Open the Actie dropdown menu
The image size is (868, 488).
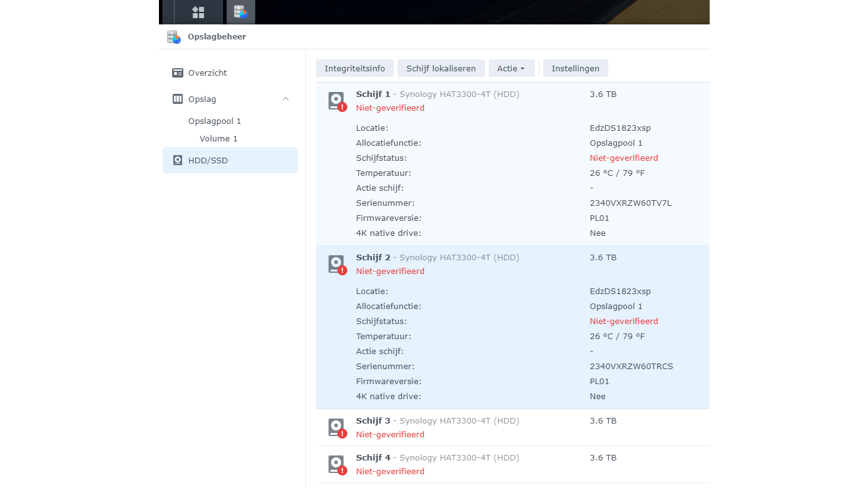[x=511, y=68]
